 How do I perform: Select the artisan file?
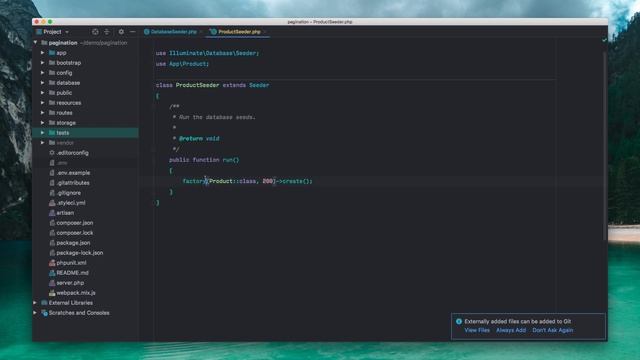[x=65, y=213]
